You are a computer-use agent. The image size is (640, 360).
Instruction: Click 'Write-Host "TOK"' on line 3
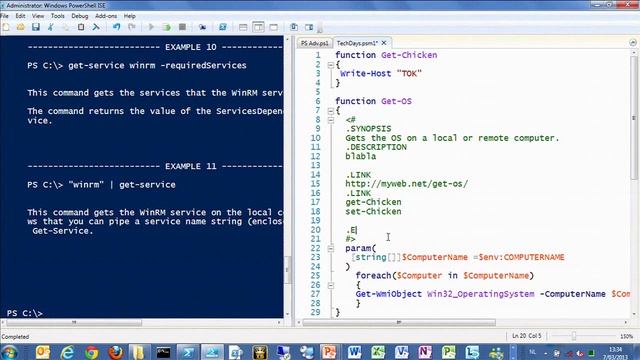381,73
